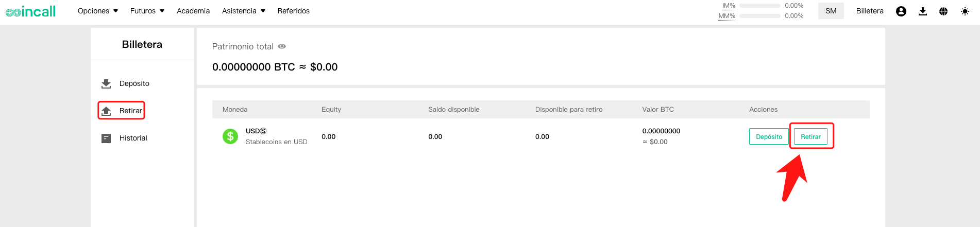Click the Historial list icon in sidebar

(106, 138)
